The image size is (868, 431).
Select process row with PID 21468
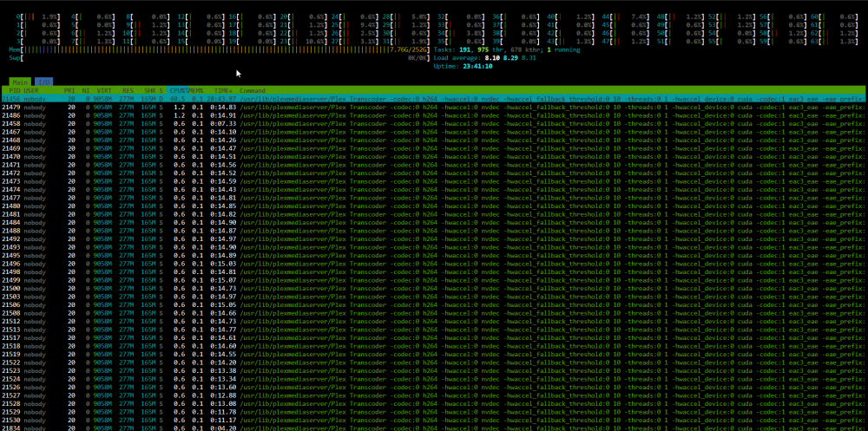point(434,140)
